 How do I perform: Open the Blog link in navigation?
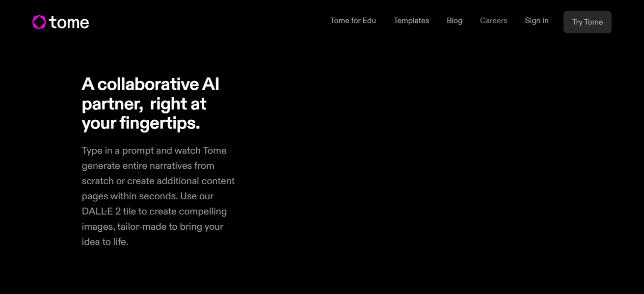click(x=455, y=21)
